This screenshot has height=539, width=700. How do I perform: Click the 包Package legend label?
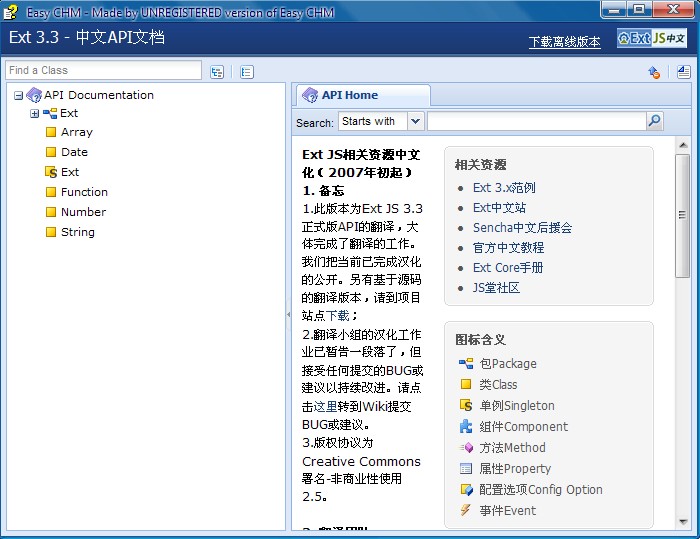click(508, 364)
